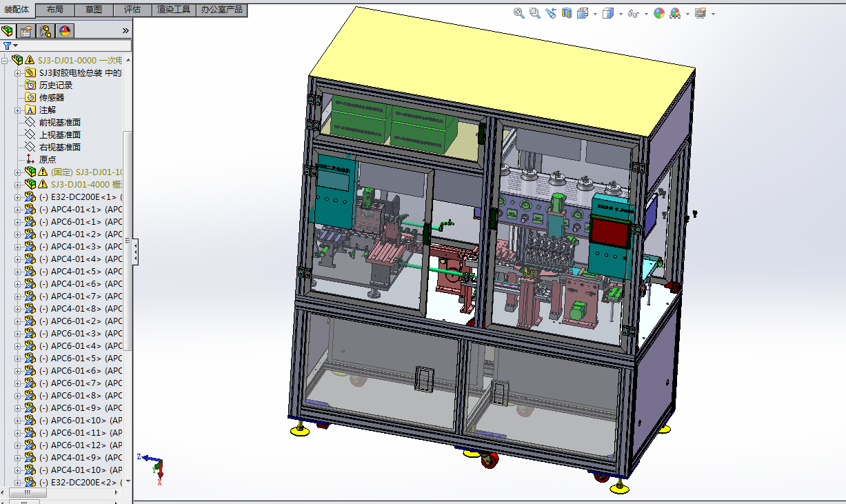Click the feature tree filter funnel

tap(8, 46)
